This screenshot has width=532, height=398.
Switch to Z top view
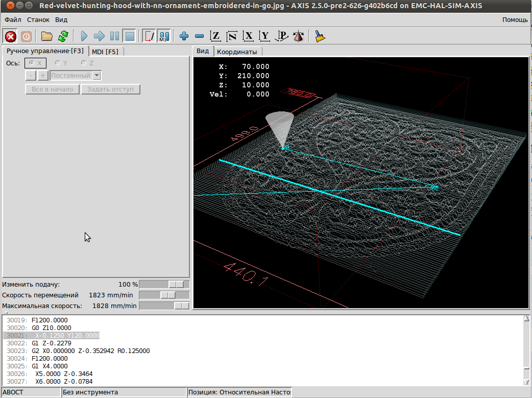click(216, 36)
